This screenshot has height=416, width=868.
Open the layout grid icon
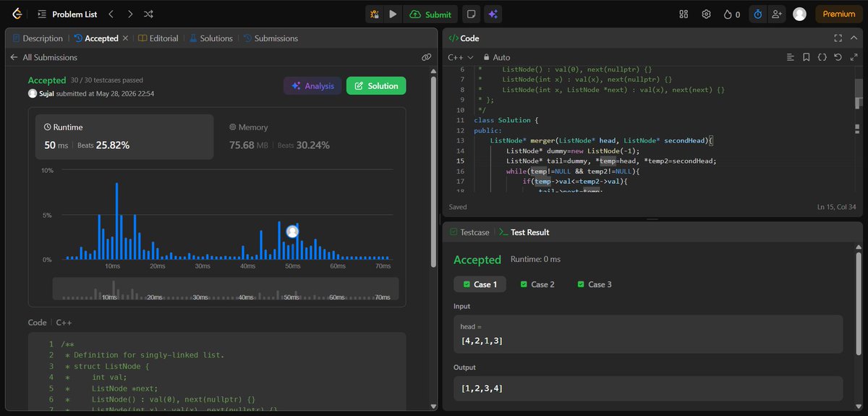[684, 14]
